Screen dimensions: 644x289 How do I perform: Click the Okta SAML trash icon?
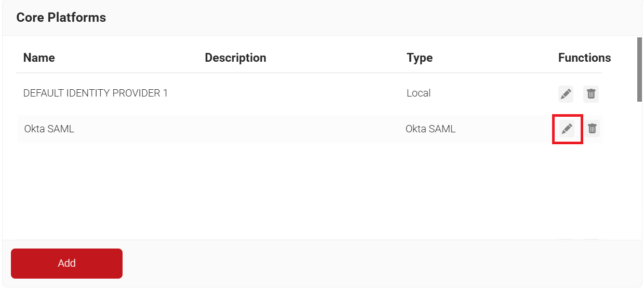coord(592,129)
